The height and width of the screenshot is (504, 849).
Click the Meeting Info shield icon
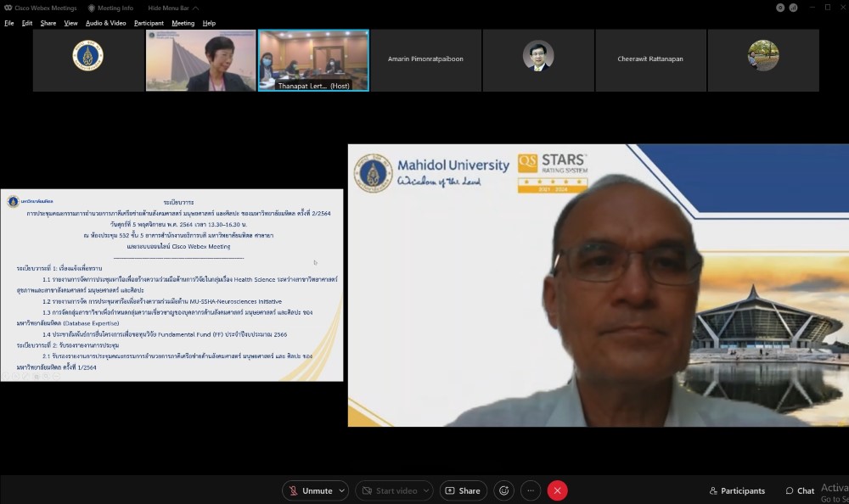point(92,8)
